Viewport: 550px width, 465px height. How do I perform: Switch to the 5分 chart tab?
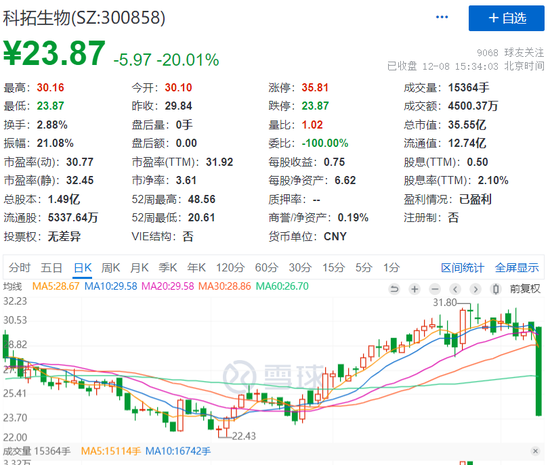tap(363, 268)
